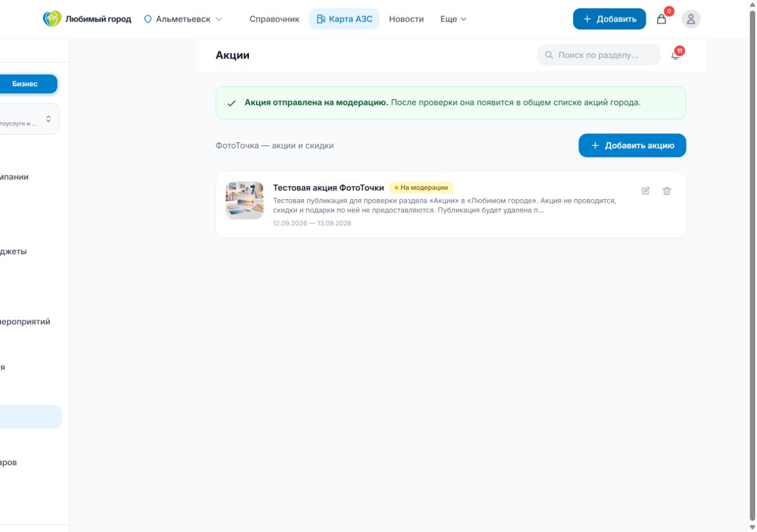Go to Новости

click(406, 19)
